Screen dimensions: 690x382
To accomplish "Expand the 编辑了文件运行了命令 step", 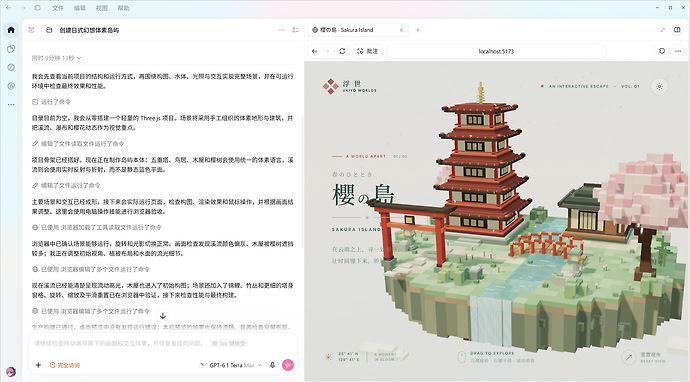I will pyautogui.click(x=66, y=185).
